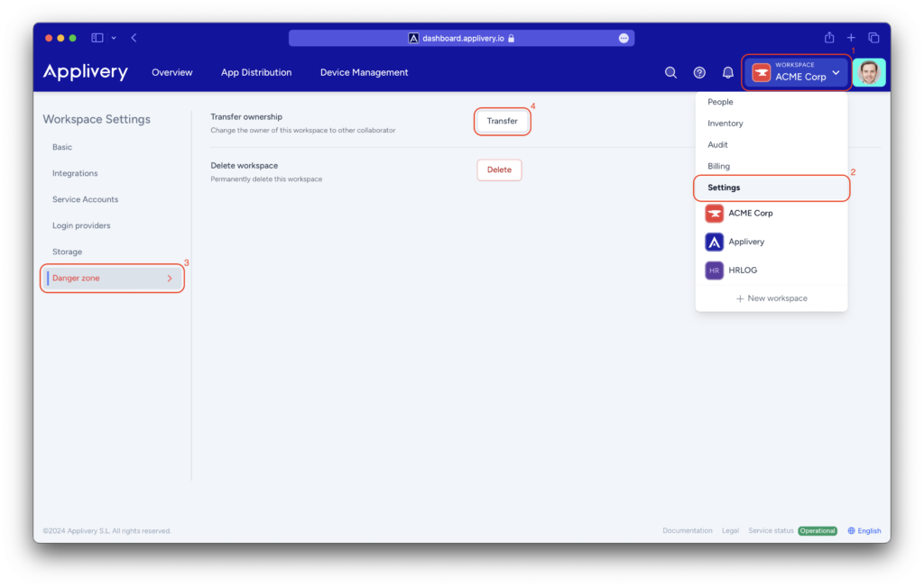This screenshot has height=587, width=924.
Task: Select Billing in workspace menu
Action: [x=771, y=166]
